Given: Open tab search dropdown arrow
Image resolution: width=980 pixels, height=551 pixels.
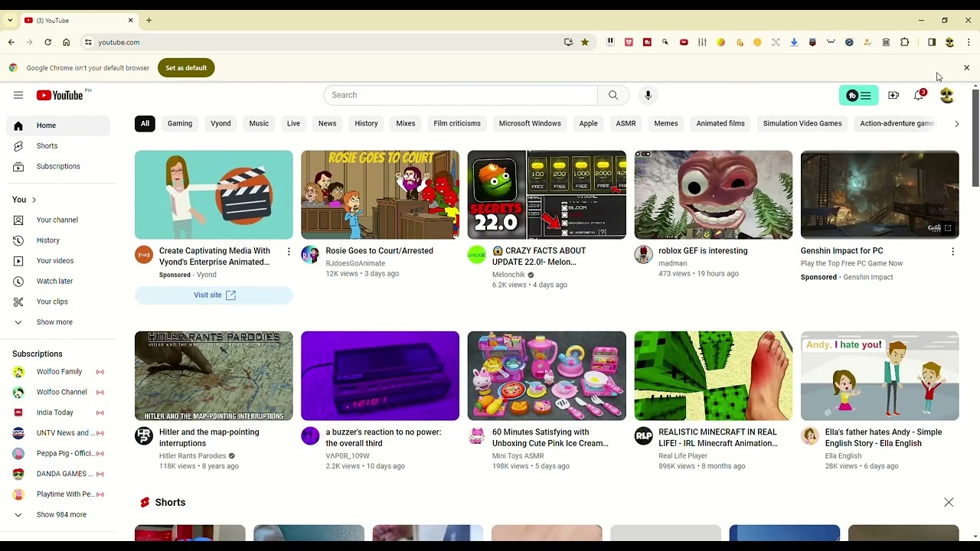Looking at the screenshot, I should point(10,20).
